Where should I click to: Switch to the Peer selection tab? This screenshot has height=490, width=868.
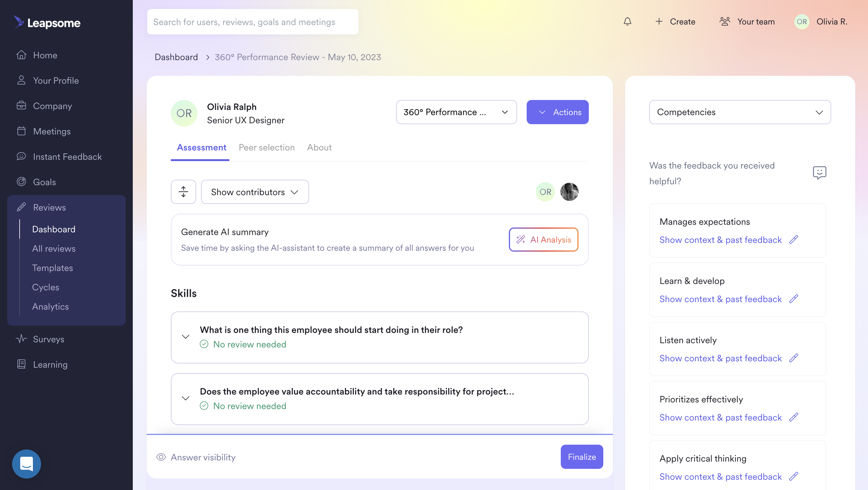(266, 147)
